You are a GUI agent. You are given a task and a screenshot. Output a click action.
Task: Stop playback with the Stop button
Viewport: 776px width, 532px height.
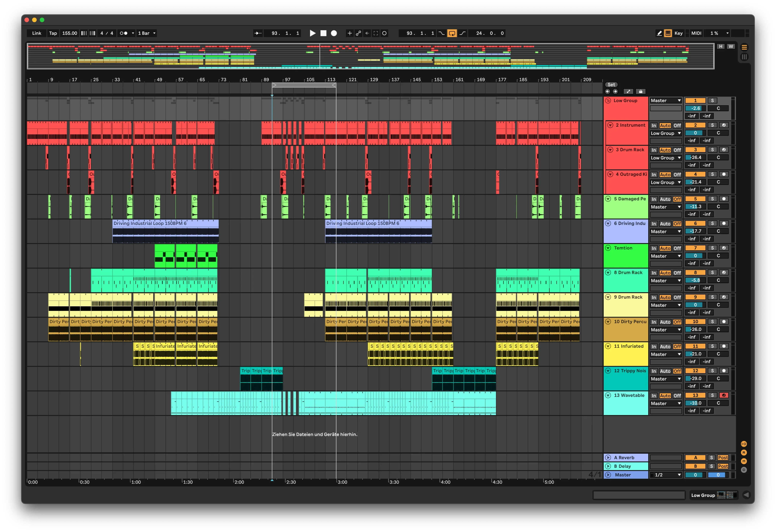pos(323,33)
